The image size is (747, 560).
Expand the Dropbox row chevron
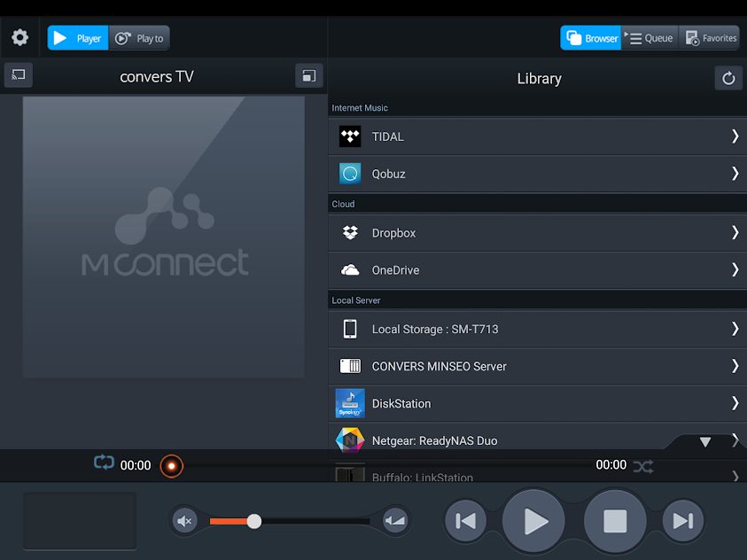(735, 232)
